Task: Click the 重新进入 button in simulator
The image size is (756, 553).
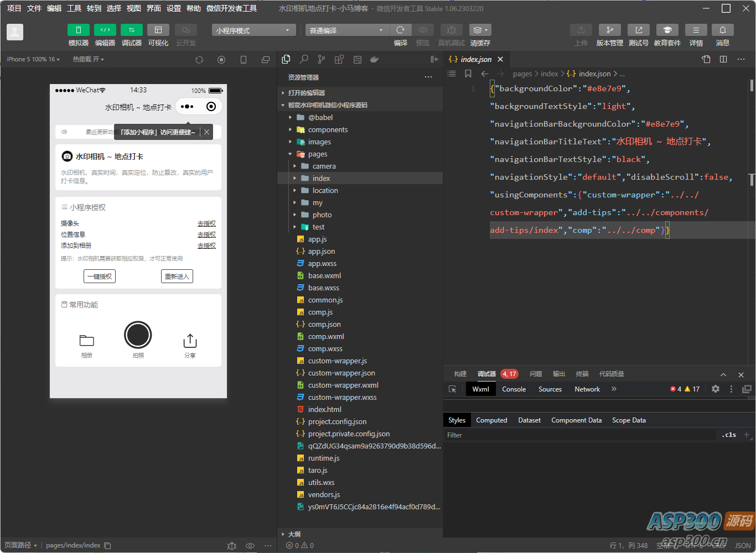Action: (x=177, y=276)
